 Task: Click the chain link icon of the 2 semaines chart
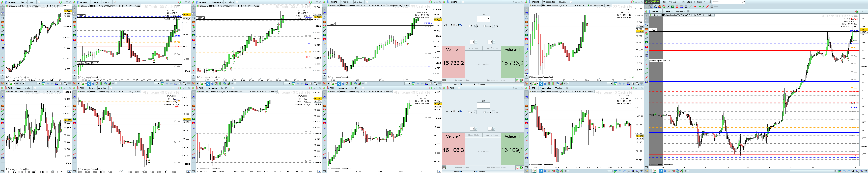[650, 11]
